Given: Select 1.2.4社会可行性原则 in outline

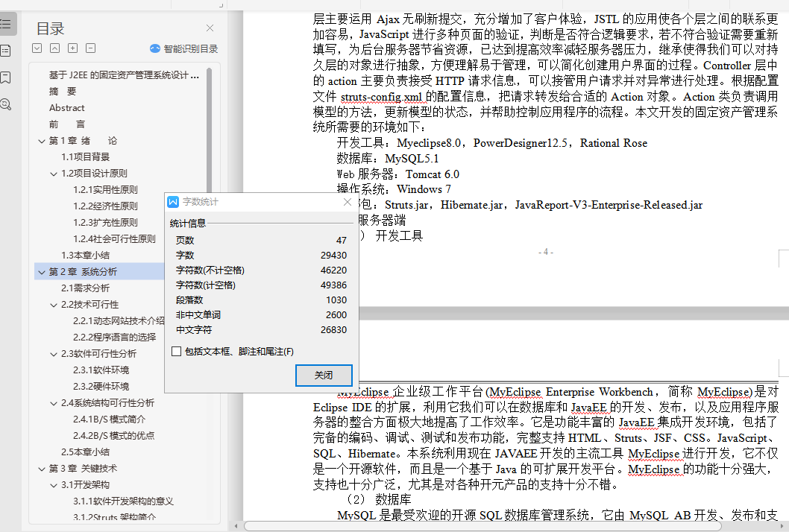Looking at the screenshot, I should coord(114,239).
